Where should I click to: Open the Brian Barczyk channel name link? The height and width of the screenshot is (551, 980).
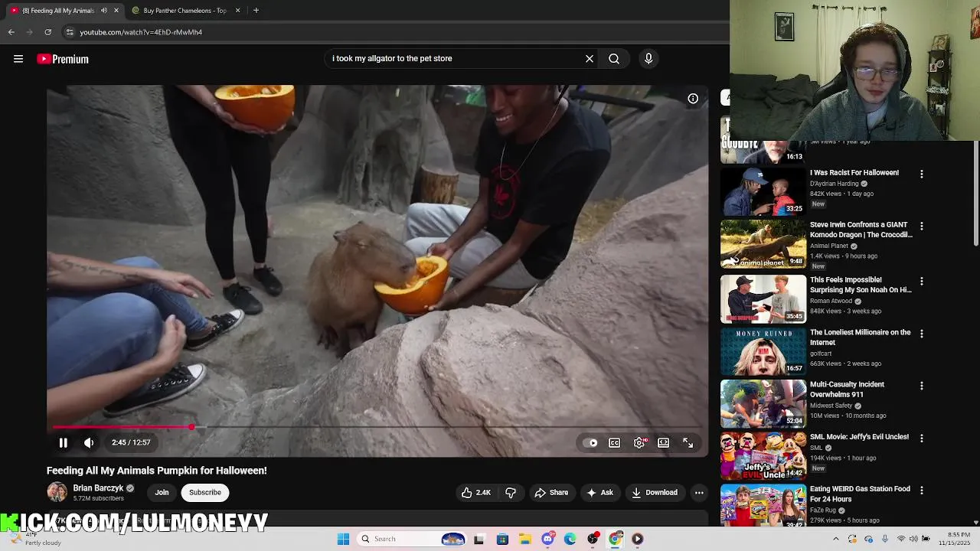[98, 488]
